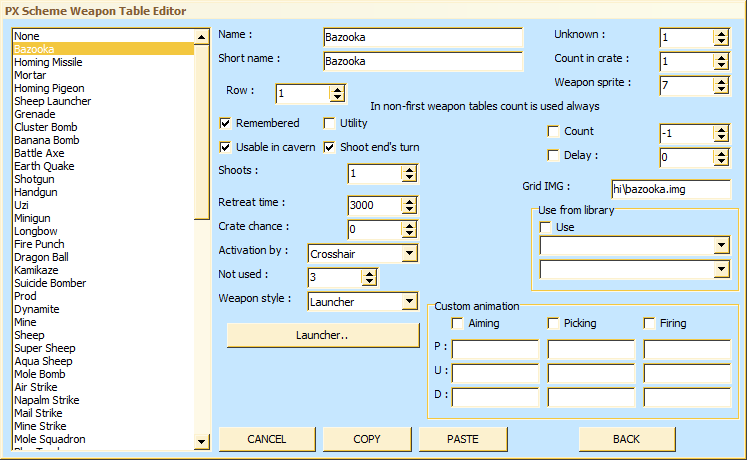Decrease Retreat time spinner value
The width and height of the screenshot is (747, 460).
coord(409,209)
